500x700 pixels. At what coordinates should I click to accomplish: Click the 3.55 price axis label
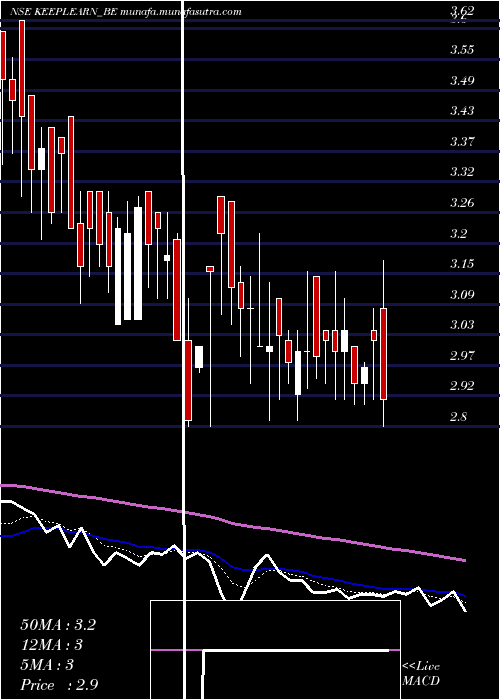[x=462, y=50]
